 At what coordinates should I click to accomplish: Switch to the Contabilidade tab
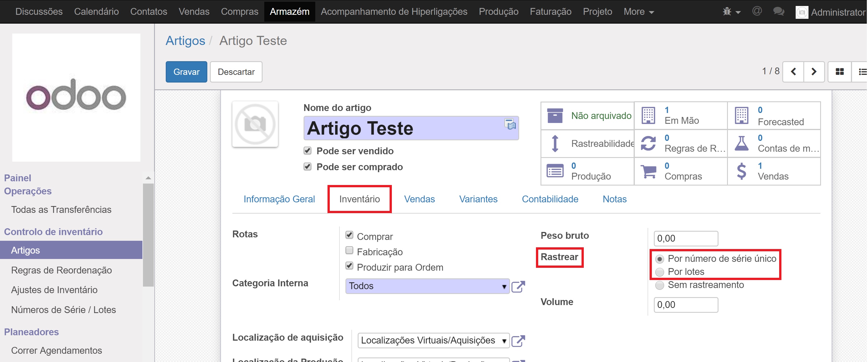550,199
